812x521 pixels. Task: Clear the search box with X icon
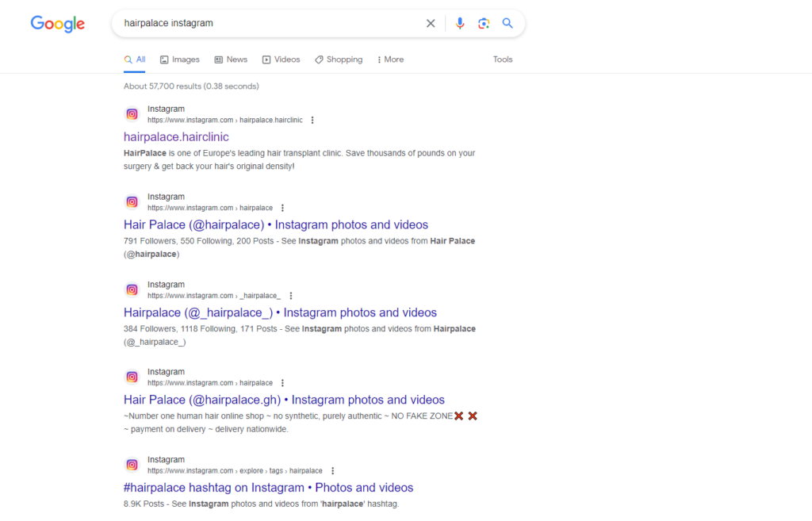tap(431, 24)
